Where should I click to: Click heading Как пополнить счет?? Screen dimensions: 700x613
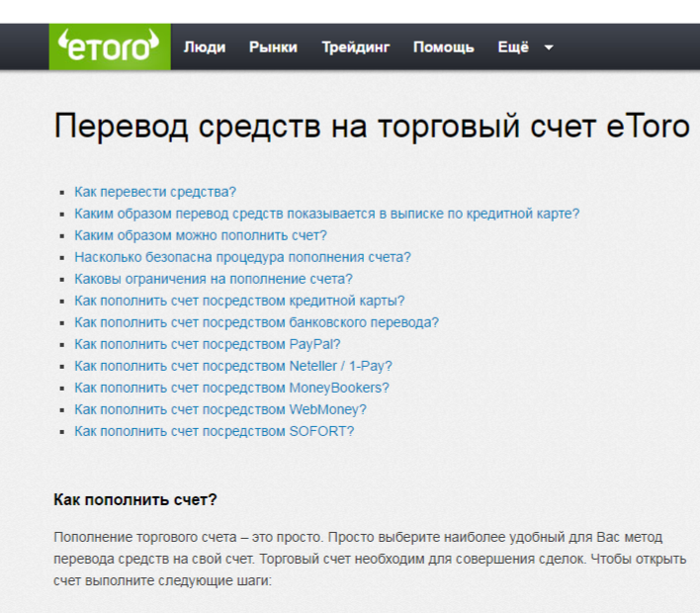[x=135, y=499]
